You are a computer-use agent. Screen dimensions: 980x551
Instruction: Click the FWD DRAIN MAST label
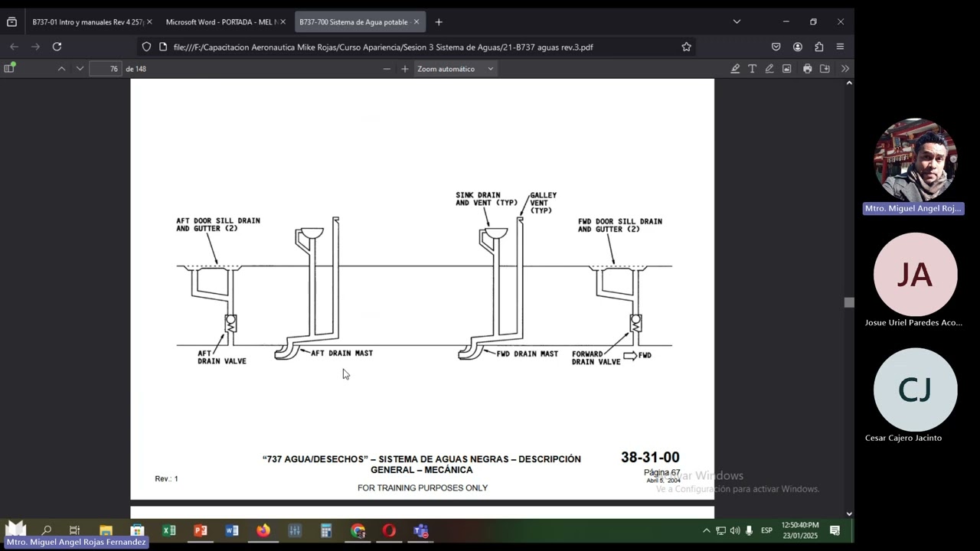(528, 354)
